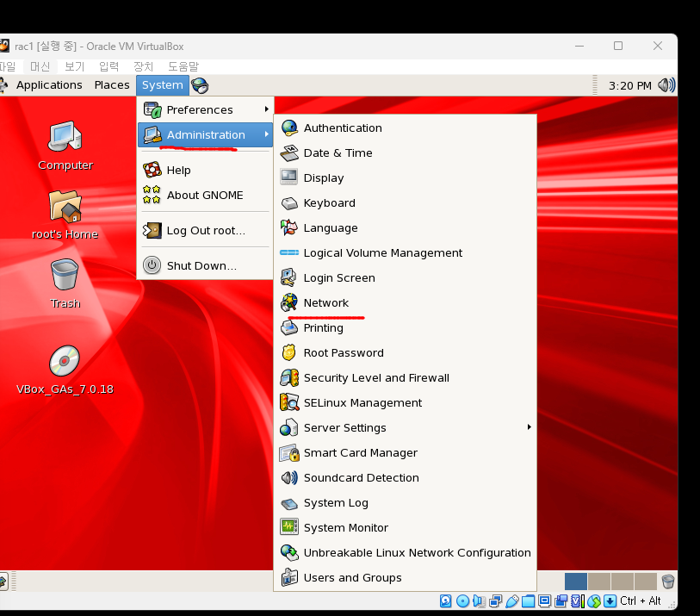Open the Display settings entry

405,177
